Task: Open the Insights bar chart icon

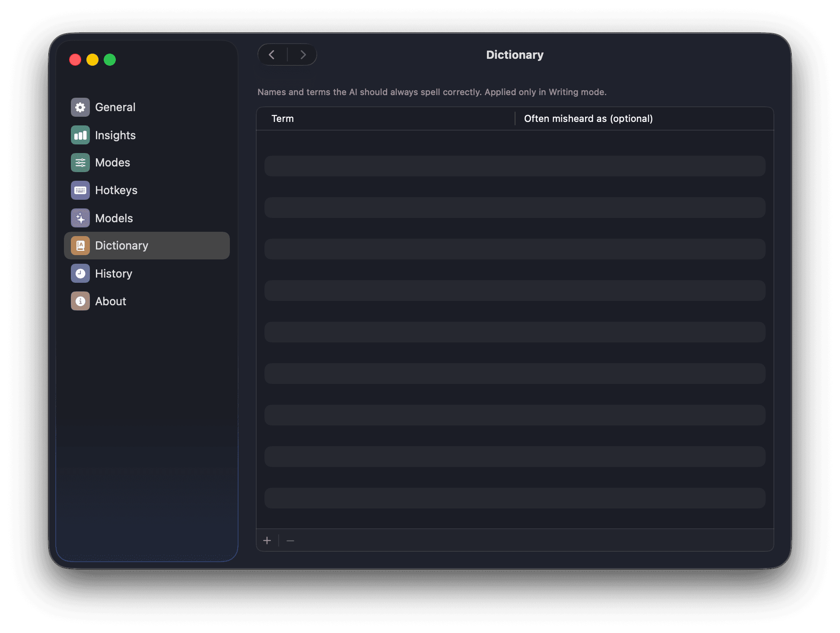Action: (x=80, y=135)
